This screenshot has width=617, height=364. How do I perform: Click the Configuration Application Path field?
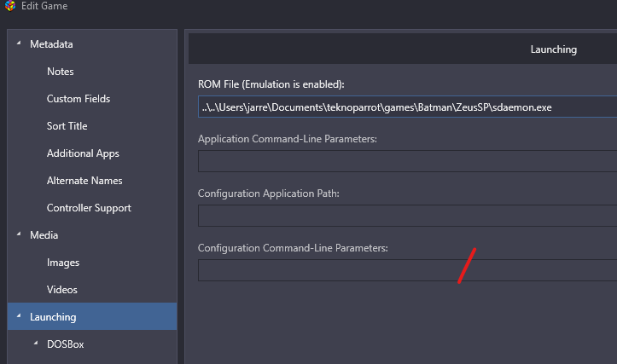click(407, 216)
